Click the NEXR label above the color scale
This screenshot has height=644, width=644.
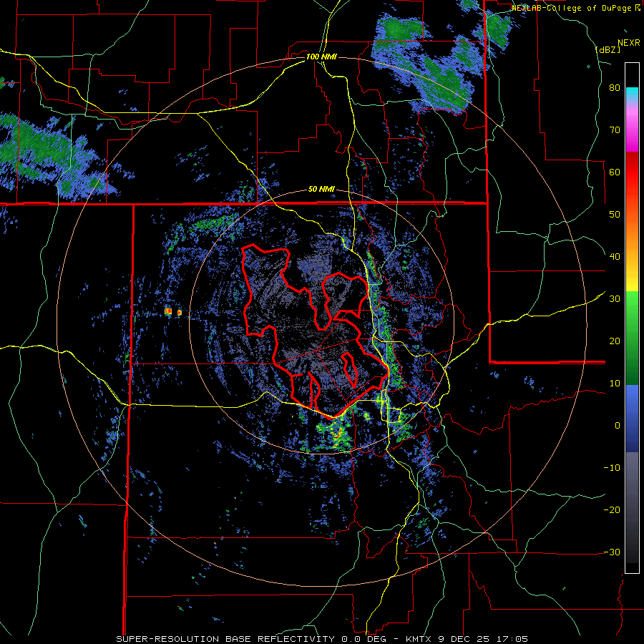[x=628, y=43]
